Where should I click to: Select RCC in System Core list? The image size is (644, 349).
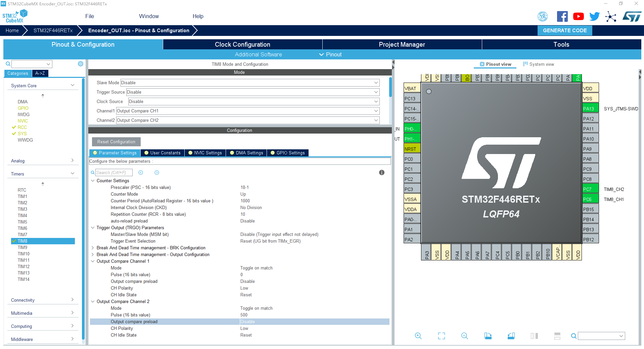pyautogui.click(x=22, y=127)
